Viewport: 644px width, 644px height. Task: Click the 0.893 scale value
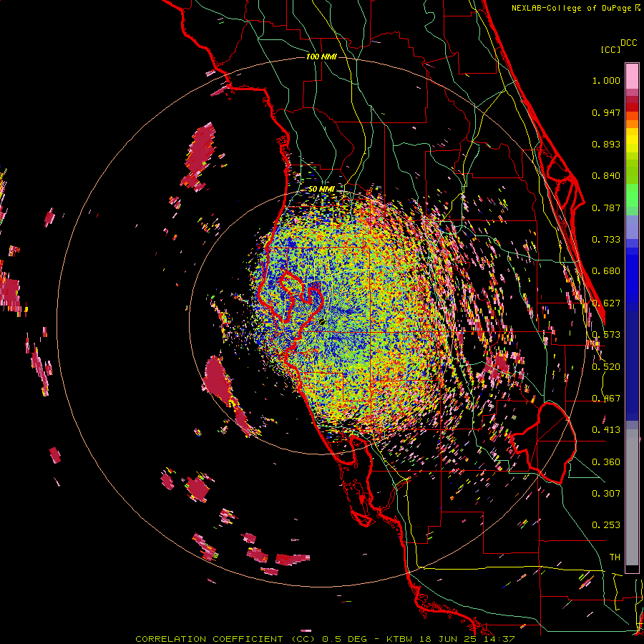point(606,144)
